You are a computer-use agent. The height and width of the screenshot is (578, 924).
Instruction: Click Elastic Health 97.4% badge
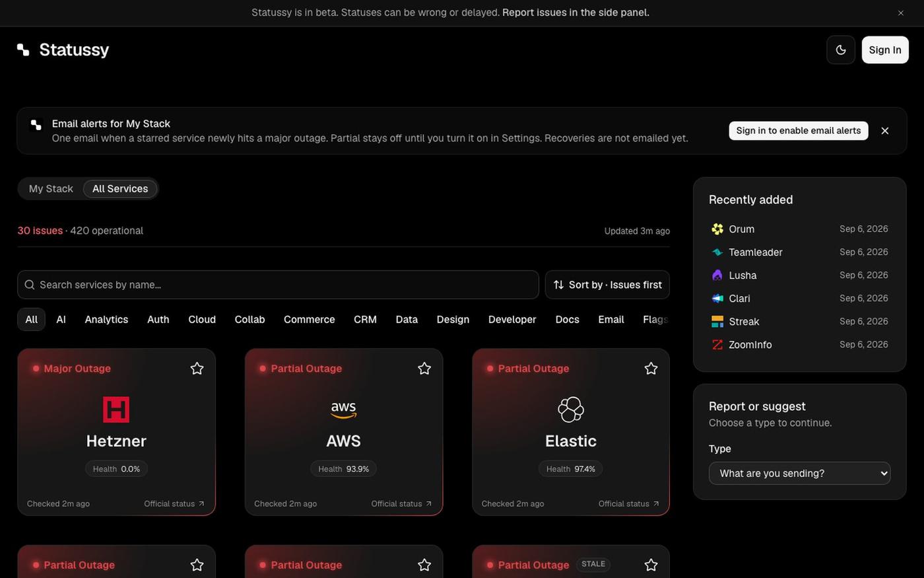[x=571, y=469]
